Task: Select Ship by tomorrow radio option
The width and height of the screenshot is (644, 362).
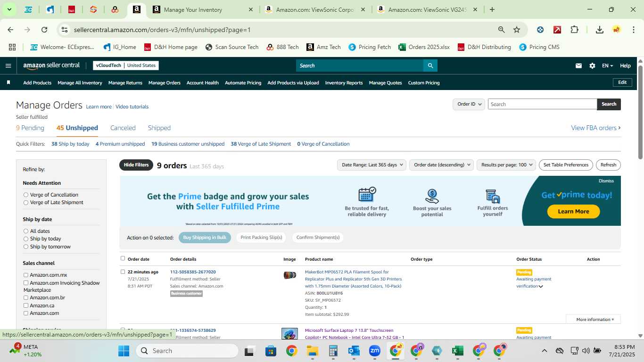Action: point(26,247)
